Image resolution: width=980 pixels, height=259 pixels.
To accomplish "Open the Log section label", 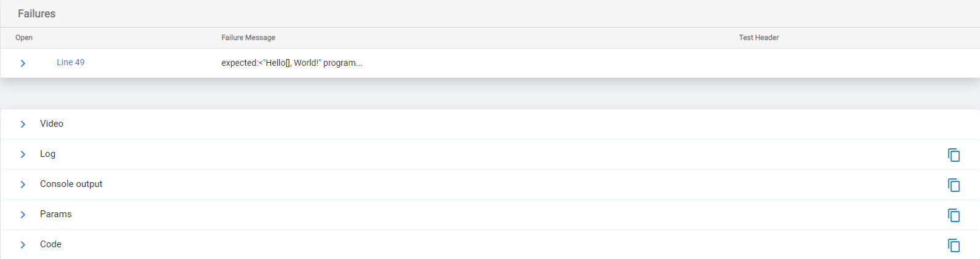I will tap(47, 154).
